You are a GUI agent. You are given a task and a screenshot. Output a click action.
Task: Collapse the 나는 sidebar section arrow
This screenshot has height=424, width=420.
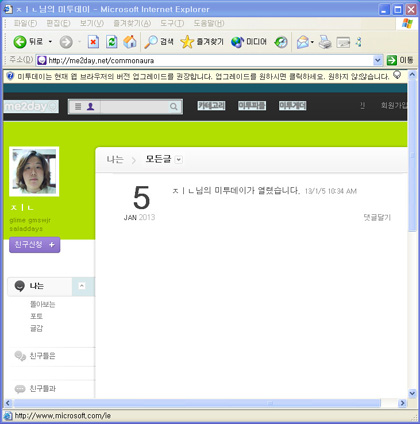82,286
